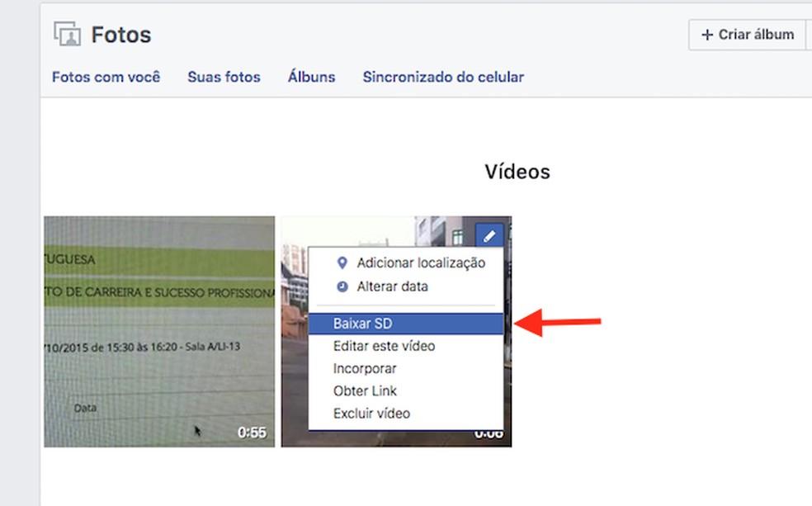The height and width of the screenshot is (506, 812).
Task: Select Fotos com você tab
Action: pos(106,77)
